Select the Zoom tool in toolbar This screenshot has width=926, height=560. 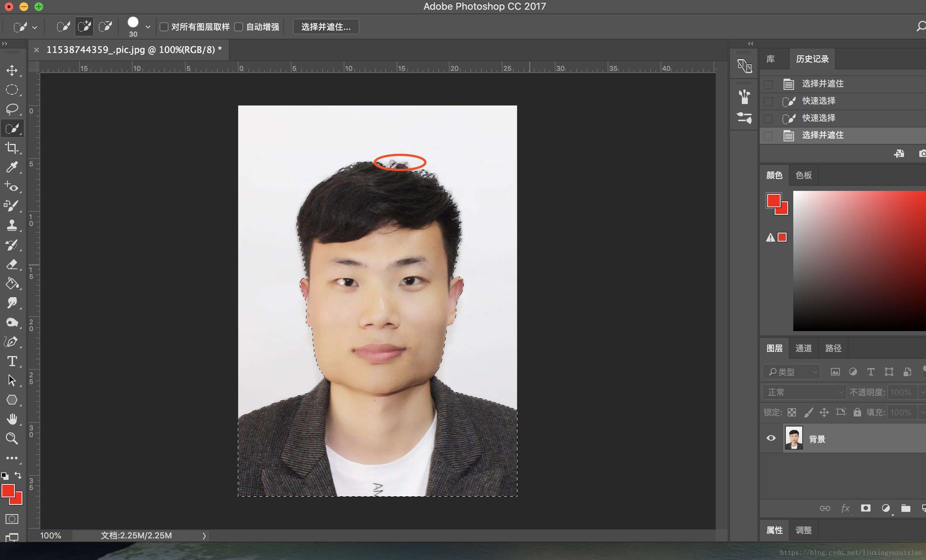tap(12, 438)
